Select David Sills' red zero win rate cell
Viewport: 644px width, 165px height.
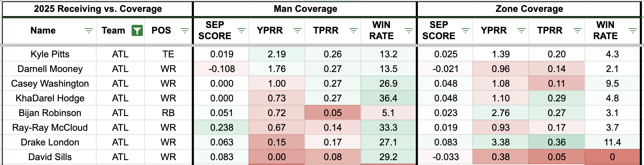pyautogui.click(x=612, y=157)
